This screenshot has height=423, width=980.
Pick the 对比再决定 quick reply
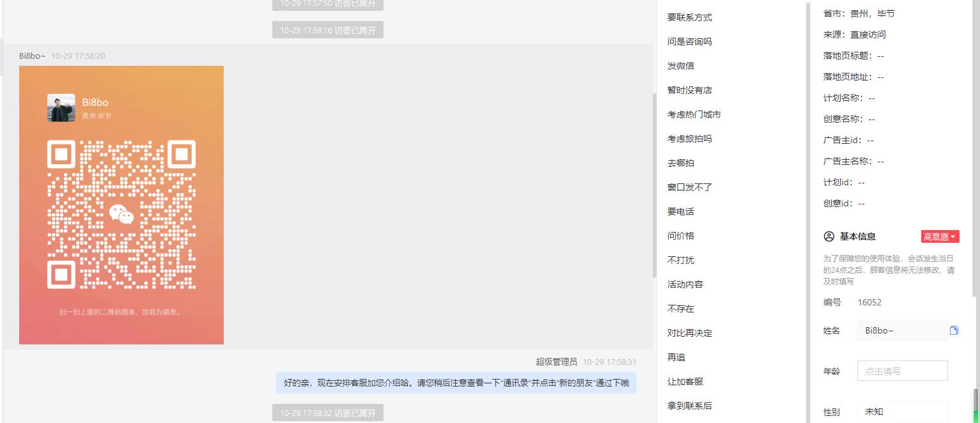click(689, 333)
